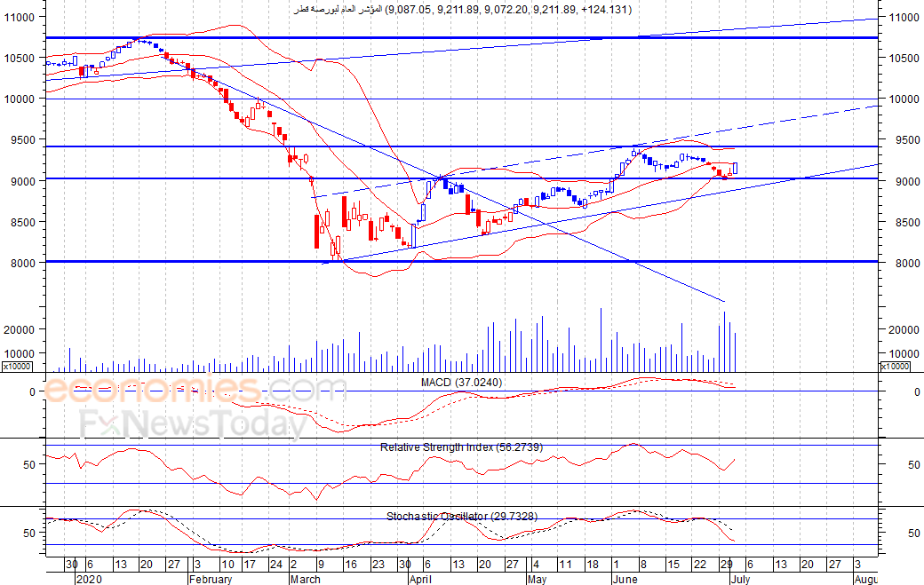Screen dimensions: 924x585
Task: Click the 2020 year label on the axis
Action: [88, 579]
